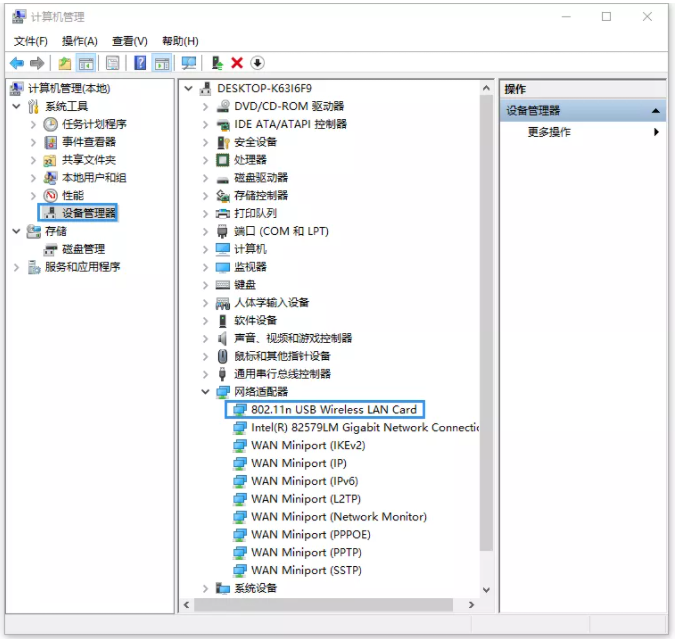Viewport: 676px width, 639px height.
Task: Expand the 服务和应用程序 node arrow
Action: pyautogui.click(x=16, y=267)
